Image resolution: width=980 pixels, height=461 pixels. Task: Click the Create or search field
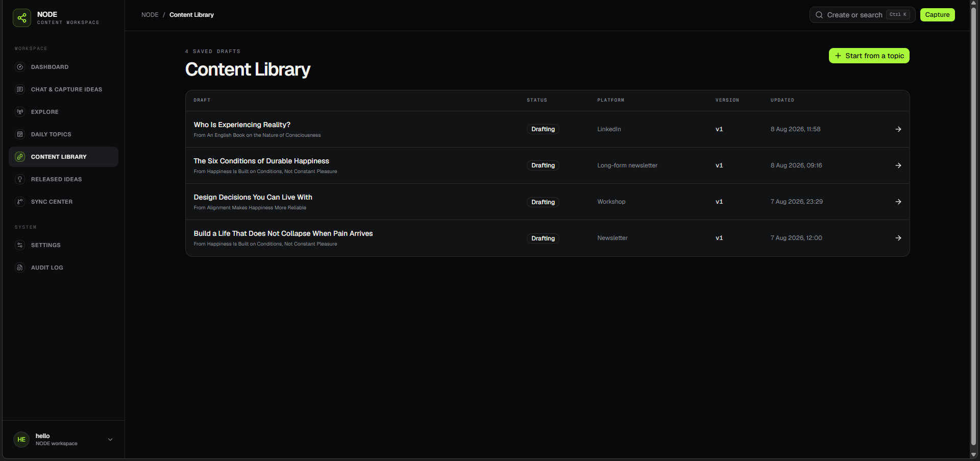[862, 15]
